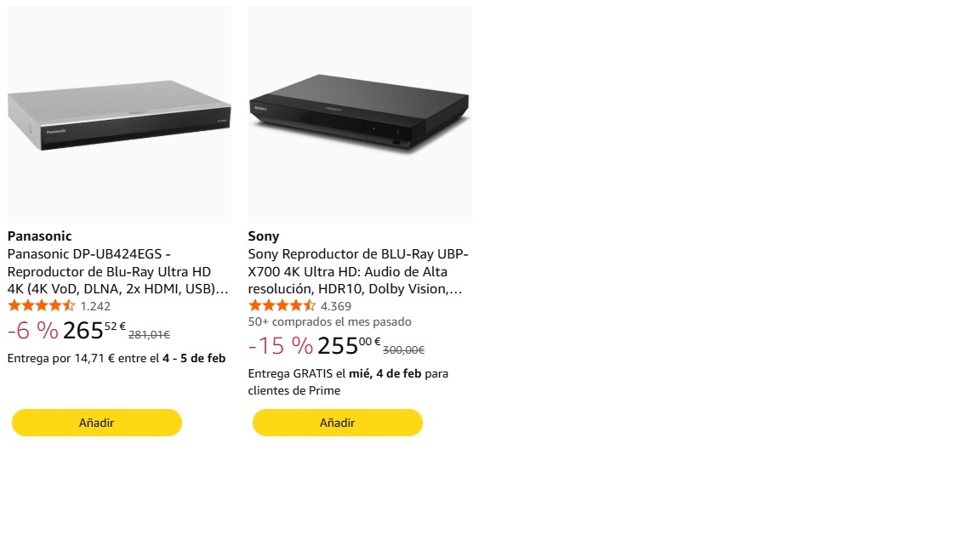980x551 pixels.
Task: Click the 1.242 reviews count link
Action: tap(95, 306)
